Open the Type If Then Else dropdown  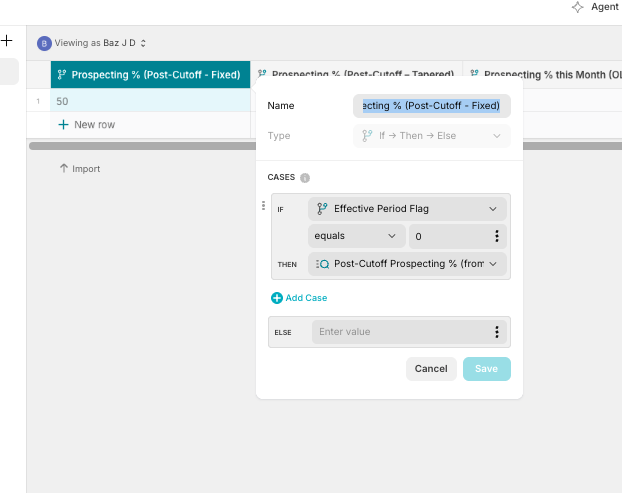pyautogui.click(x=432, y=136)
